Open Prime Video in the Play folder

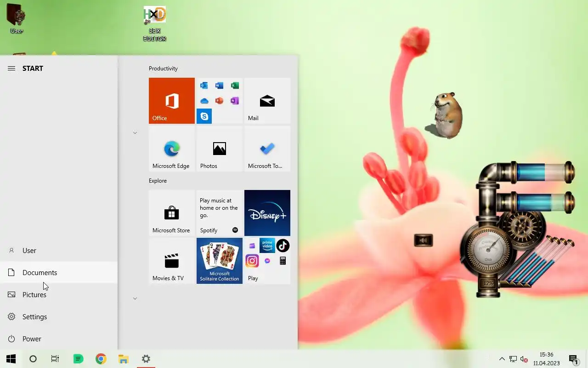(267, 246)
